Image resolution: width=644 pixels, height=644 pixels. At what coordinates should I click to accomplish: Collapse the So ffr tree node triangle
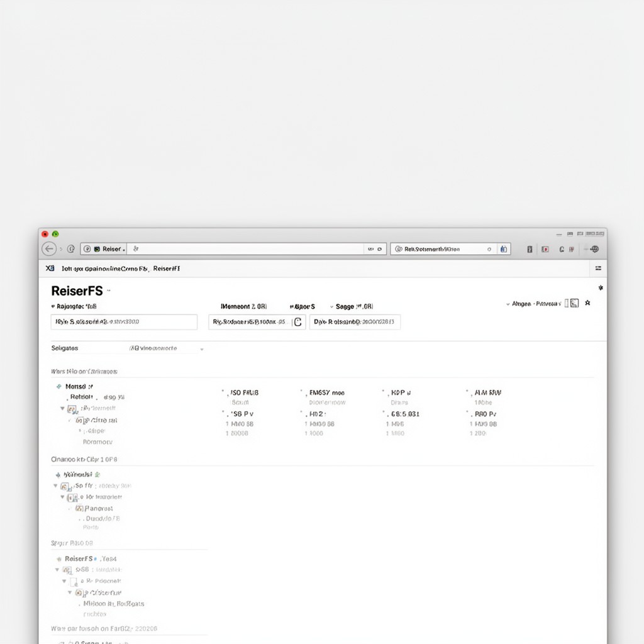pos(55,486)
